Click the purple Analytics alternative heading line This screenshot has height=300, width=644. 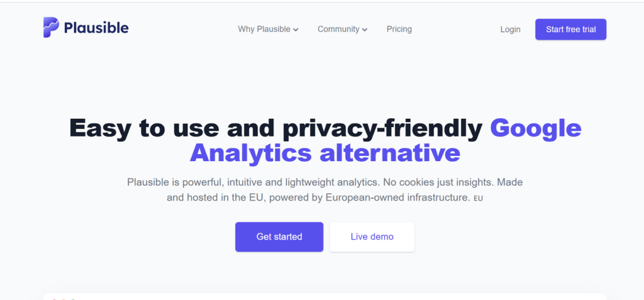coord(325,153)
